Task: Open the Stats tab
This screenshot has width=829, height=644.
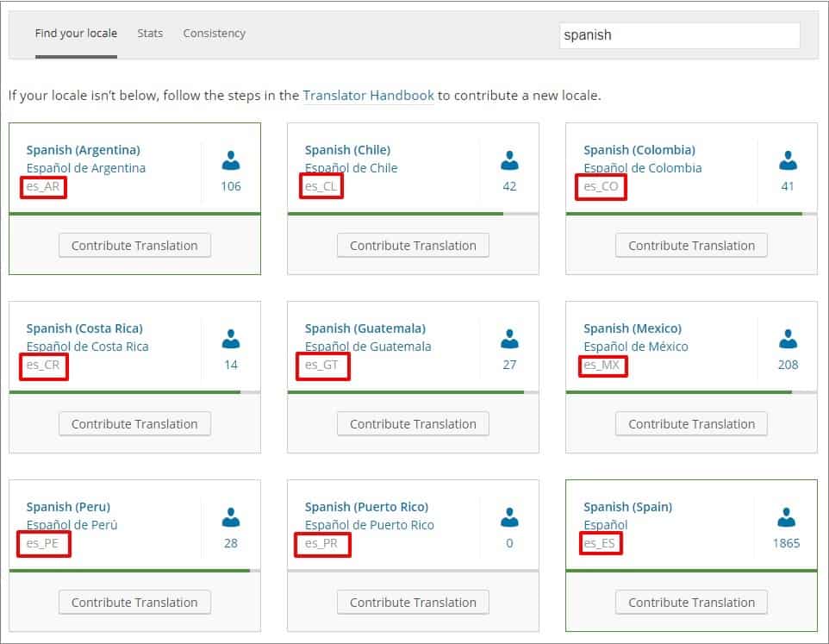Action: pyautogui.click(x=150, y=34)
